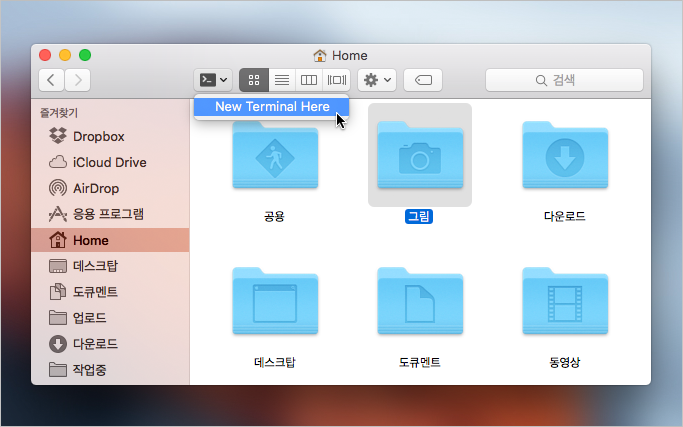Viewport: 683px width, 427px height.
Task: Focus the 검색 search field
Action: (564, 80)
